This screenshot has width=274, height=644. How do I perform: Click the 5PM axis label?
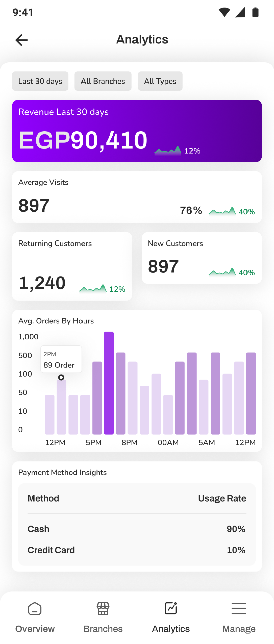94,442
